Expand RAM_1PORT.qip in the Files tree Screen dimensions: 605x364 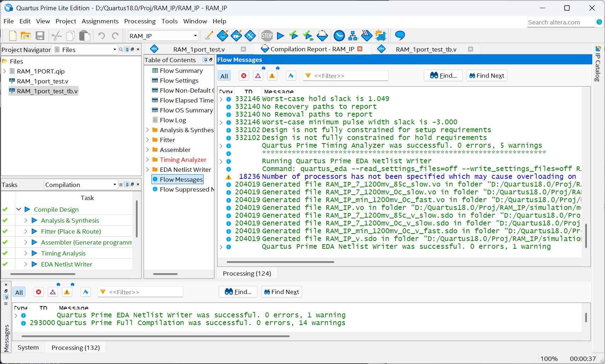(x=5, y=71)
